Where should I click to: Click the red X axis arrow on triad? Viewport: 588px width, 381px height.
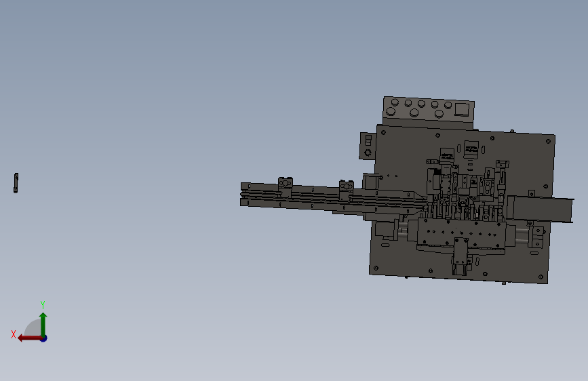pos(29,338)
